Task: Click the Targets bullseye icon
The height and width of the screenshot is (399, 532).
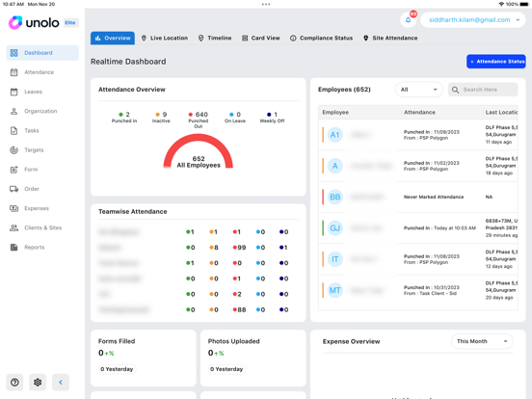Action: point(13,150)
